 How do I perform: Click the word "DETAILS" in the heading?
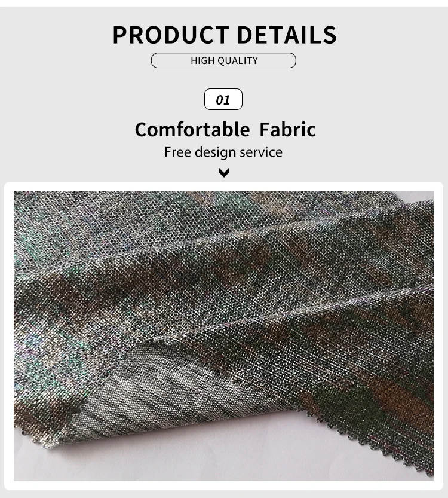[x=287, y=35]
